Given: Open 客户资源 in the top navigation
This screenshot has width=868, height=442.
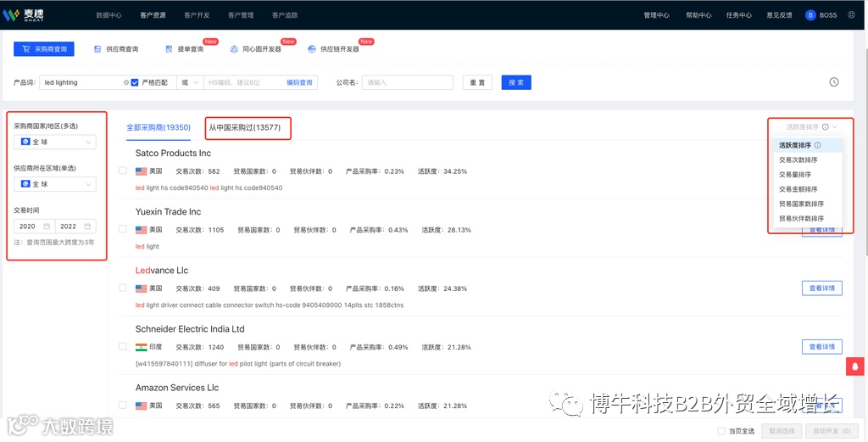Looking at the screenshot, I should pyautogui.click(x=153, y=15).
